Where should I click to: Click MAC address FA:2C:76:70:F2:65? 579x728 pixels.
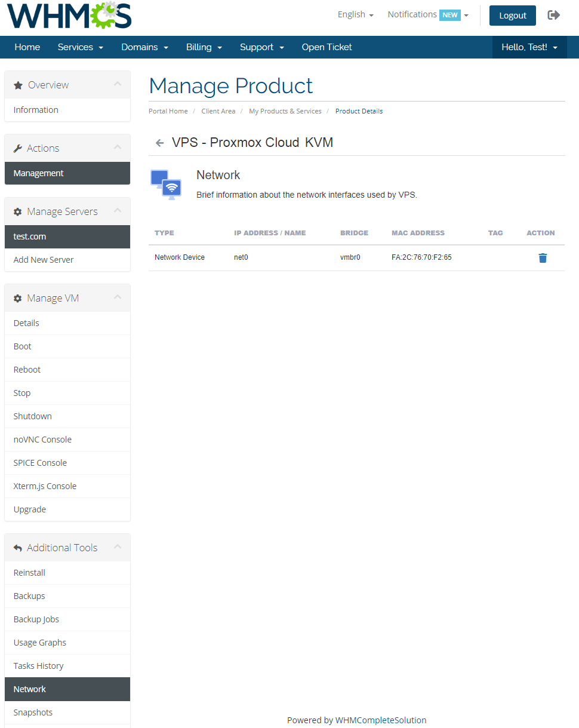tap(421, 257)
